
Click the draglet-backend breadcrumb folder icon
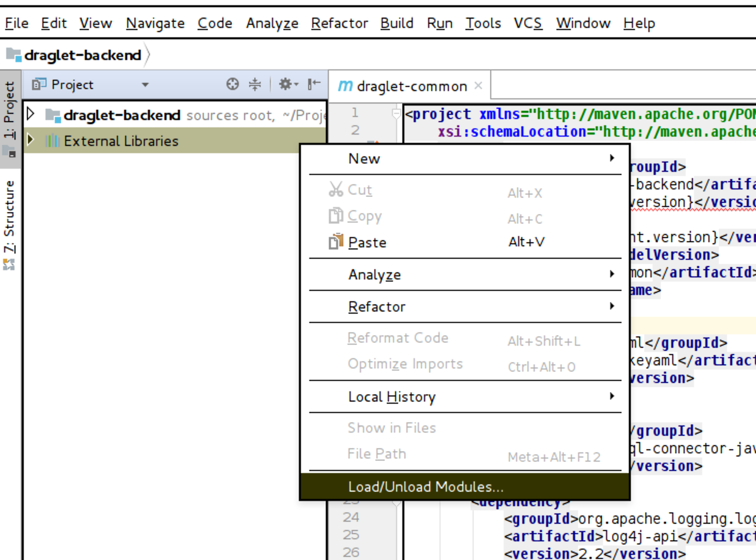tap(13, 54)
